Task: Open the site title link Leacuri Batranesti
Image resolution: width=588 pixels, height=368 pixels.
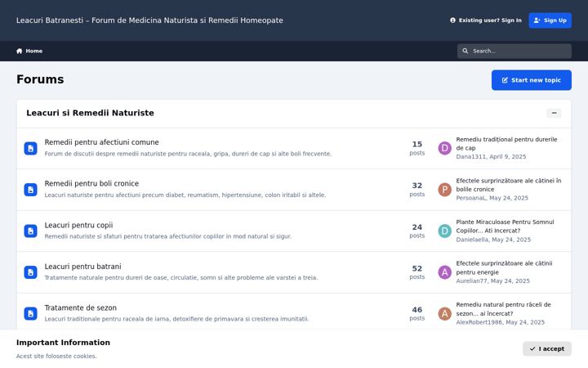Action: (149, 20)
